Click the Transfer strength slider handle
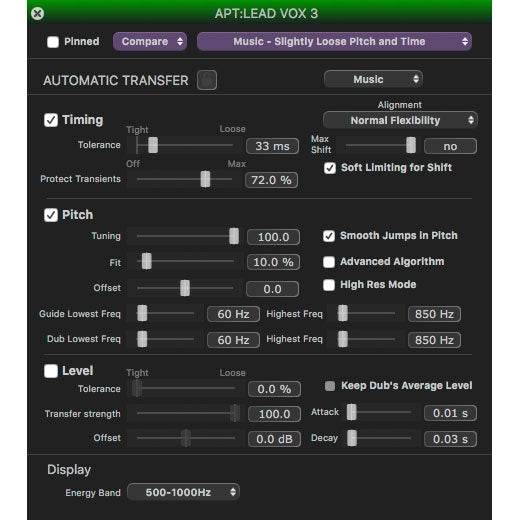The image size is (520, 520). (235, 413)
